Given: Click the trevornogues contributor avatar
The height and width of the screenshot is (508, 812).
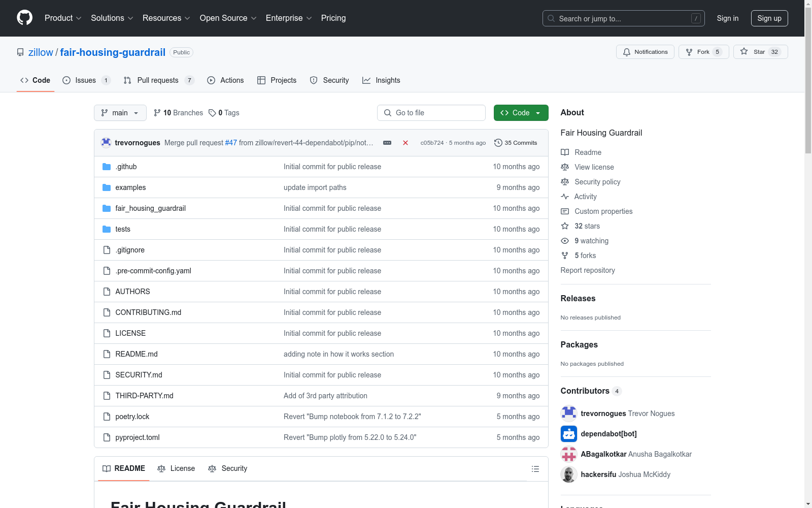Looking at the screenshot, I should point(569,414).
